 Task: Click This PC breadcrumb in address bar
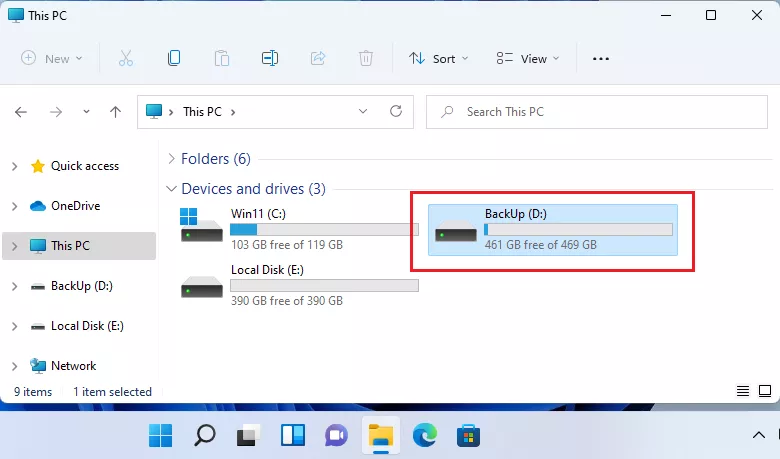tap(202, 111)
